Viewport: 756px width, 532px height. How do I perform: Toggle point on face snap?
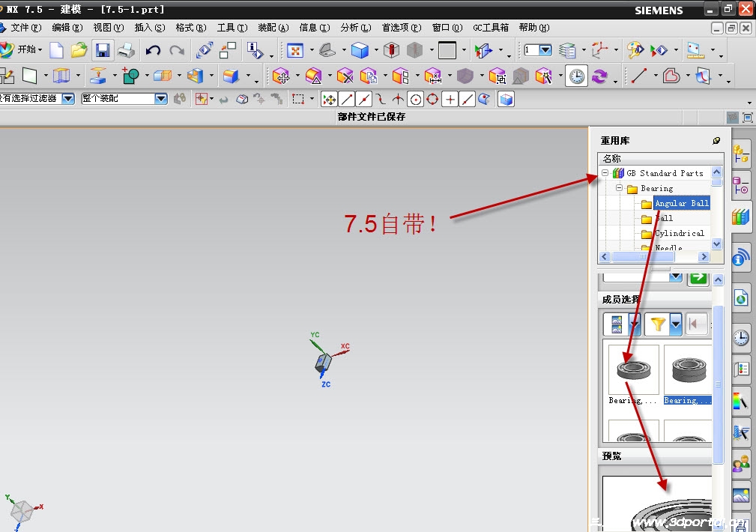[x=483, y=100]
